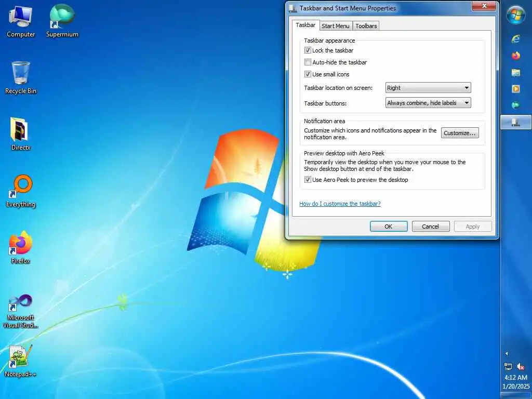
Task: Select the Taskbar tab
Action: tap(305, 25)
